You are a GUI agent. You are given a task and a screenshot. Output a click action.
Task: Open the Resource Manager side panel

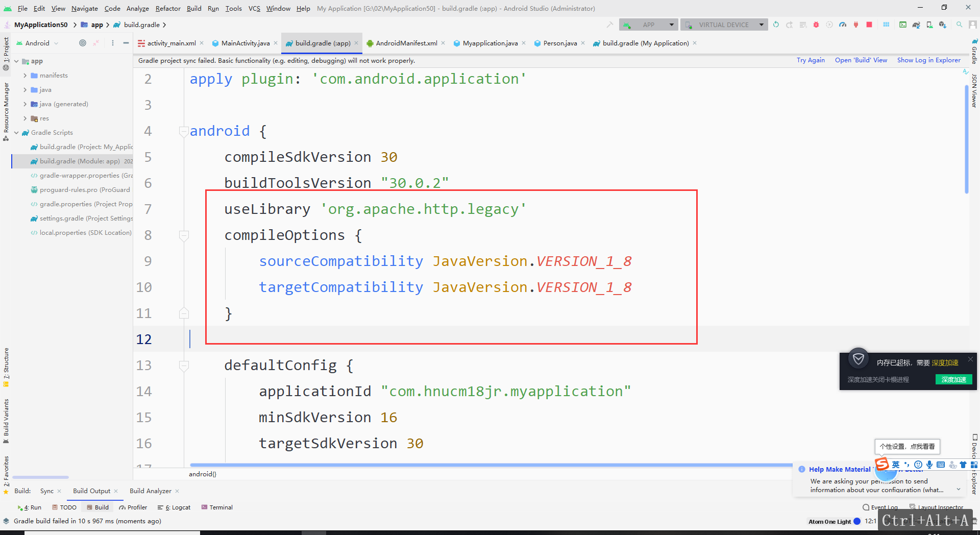[x=6, y=111]
